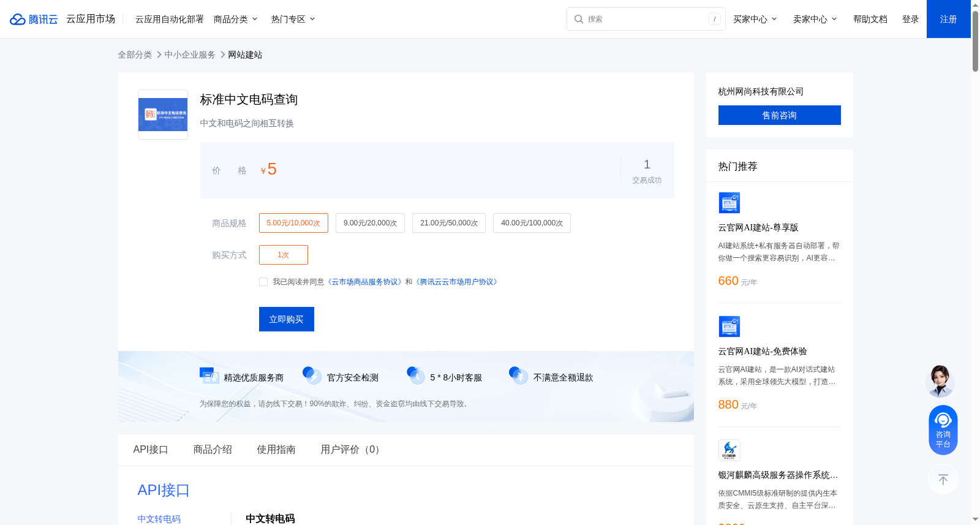The height and width of the screenshot is (525, 980).
Task: Click the 立即购买 button
Action: click(x=287, y=319)
